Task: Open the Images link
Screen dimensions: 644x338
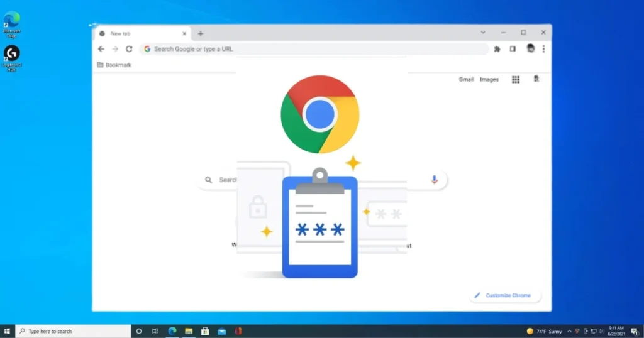Action: tap(489, 80)
